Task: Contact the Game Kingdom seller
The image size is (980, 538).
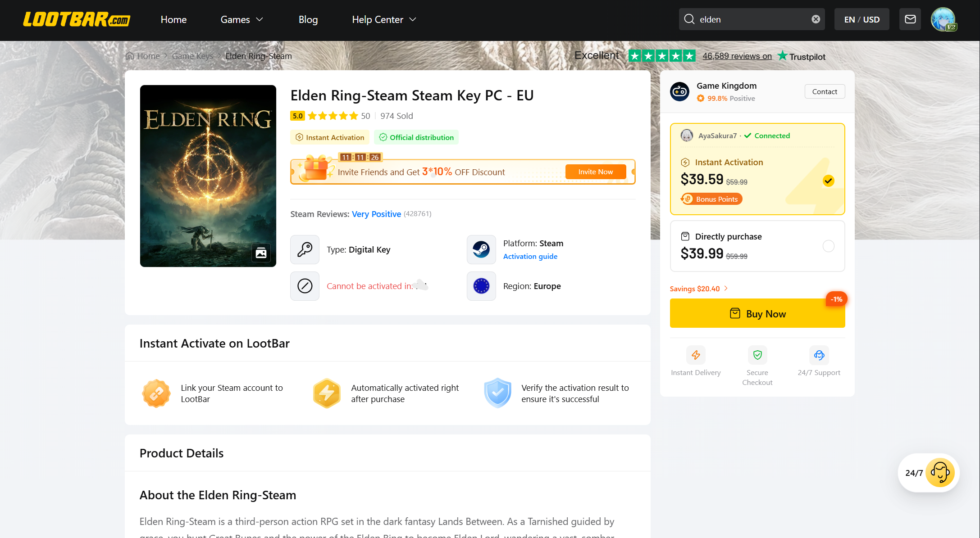Action: [x=825, y=91]
